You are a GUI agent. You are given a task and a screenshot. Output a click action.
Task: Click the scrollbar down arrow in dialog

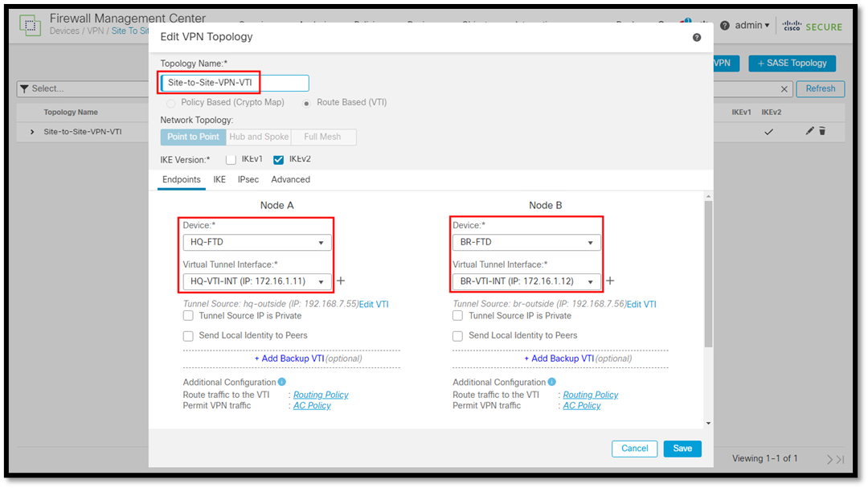point(709,424)
